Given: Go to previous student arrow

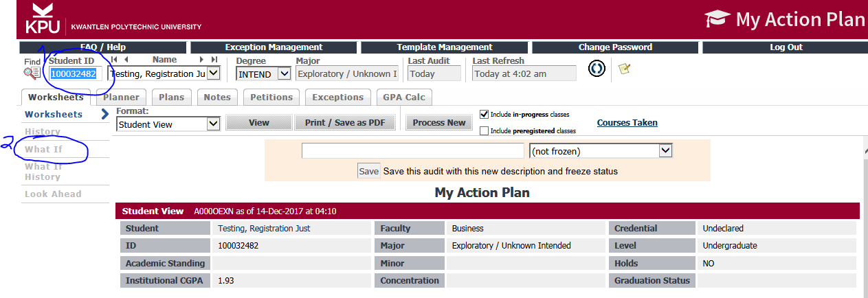Looking at the screenshot, I should point(126,60).
